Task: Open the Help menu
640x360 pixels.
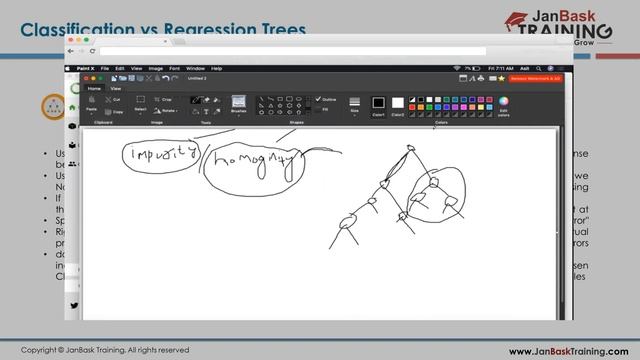Action: [x=216, y=69]
